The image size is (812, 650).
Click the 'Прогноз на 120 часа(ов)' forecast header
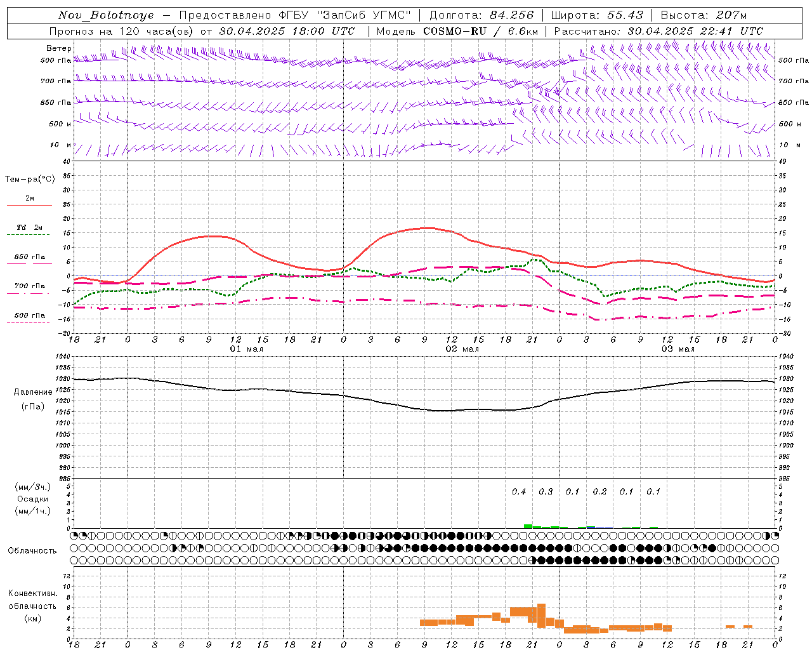(x=122, y=31)
